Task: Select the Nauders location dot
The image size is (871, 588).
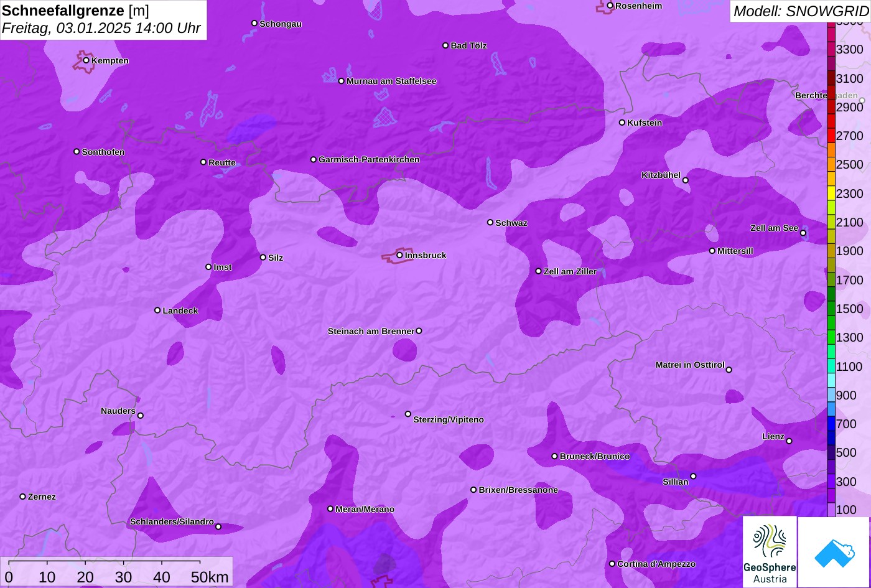Action: 140,416
